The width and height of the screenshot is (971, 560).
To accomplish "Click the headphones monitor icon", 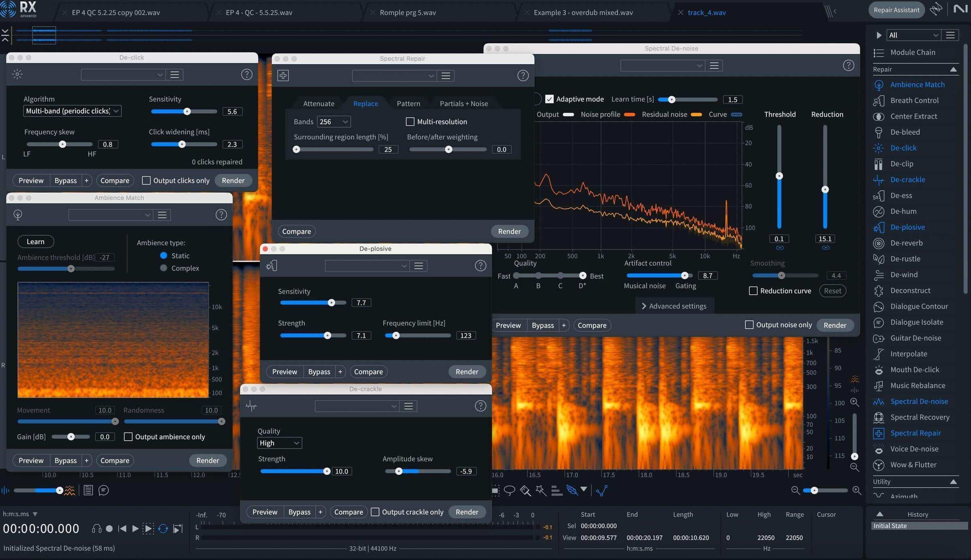I will pos(96,528).
